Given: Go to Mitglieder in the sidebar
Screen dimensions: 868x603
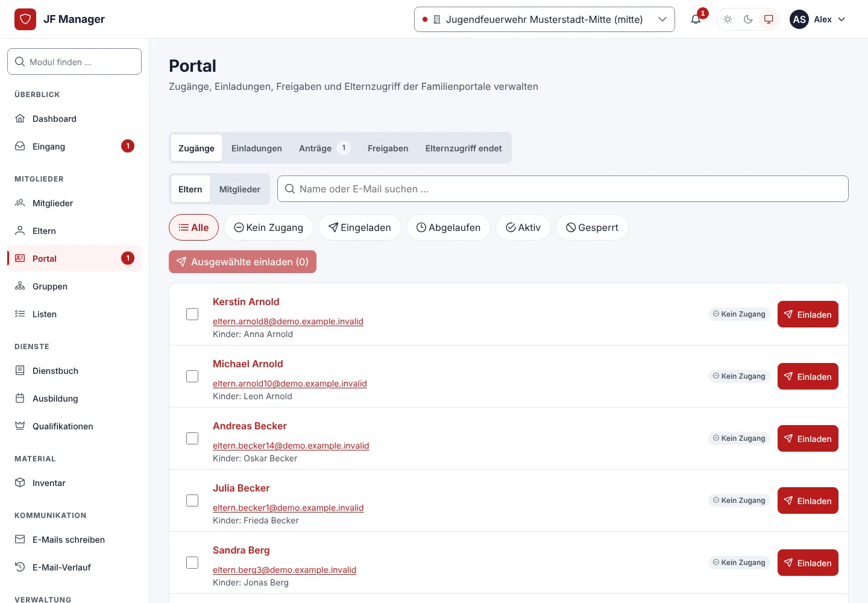Looking at the screenshot, I should [x=75, y=203].
